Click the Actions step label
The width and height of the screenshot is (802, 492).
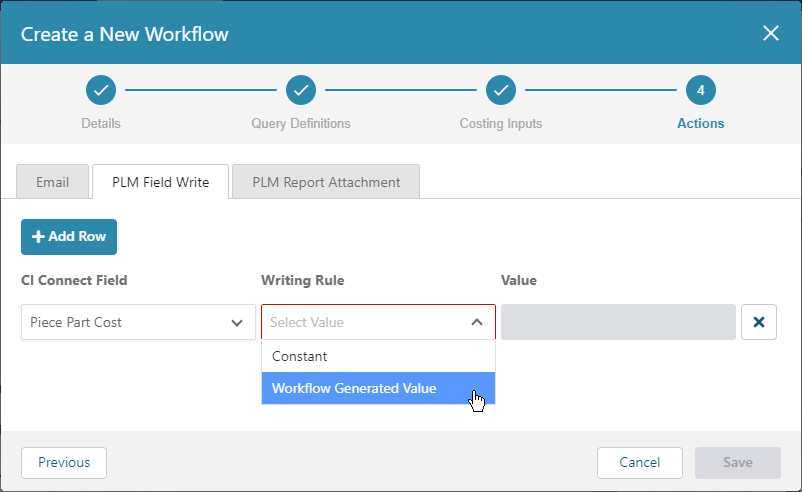coord(701,123)
